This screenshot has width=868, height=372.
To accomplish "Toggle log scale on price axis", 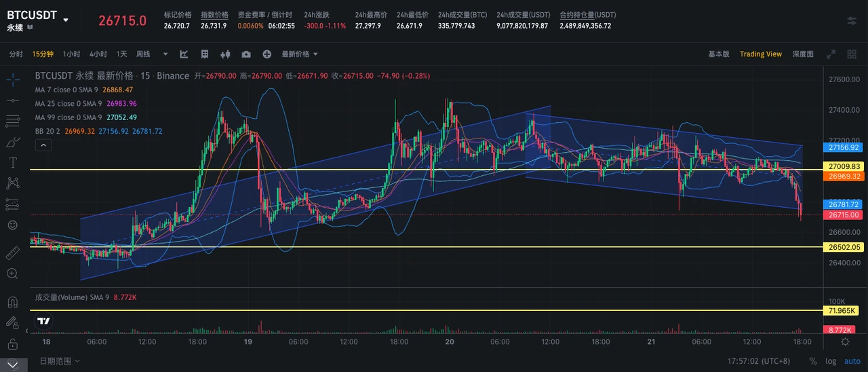I will pyautogui.click(x=831, y=361).
